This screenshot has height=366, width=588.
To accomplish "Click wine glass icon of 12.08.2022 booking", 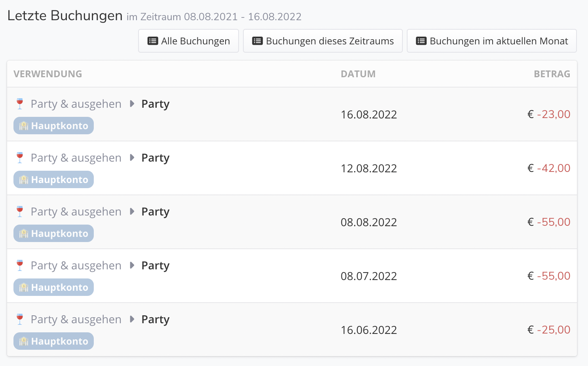I will (20, 158).
